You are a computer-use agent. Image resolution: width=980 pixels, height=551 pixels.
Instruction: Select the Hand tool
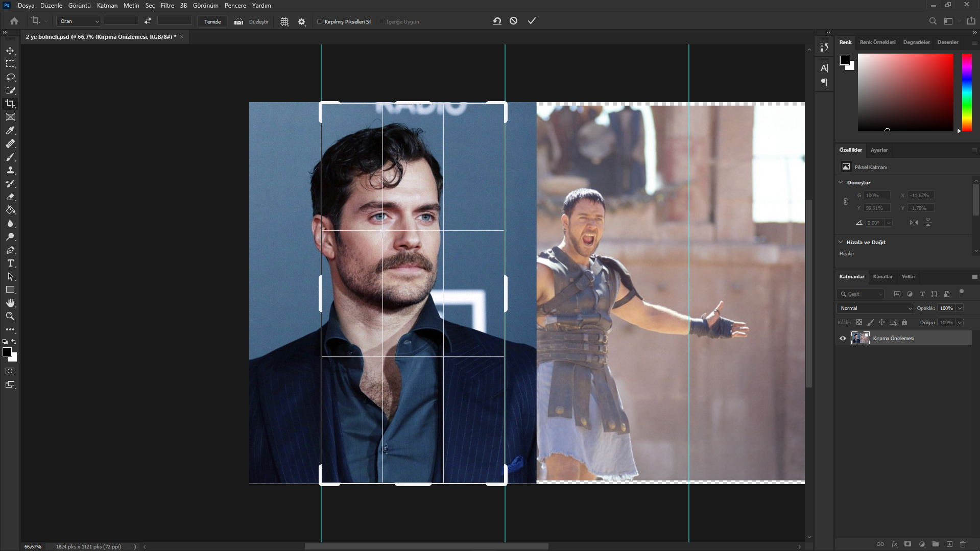pyautogui.click(x=10, y=303)
